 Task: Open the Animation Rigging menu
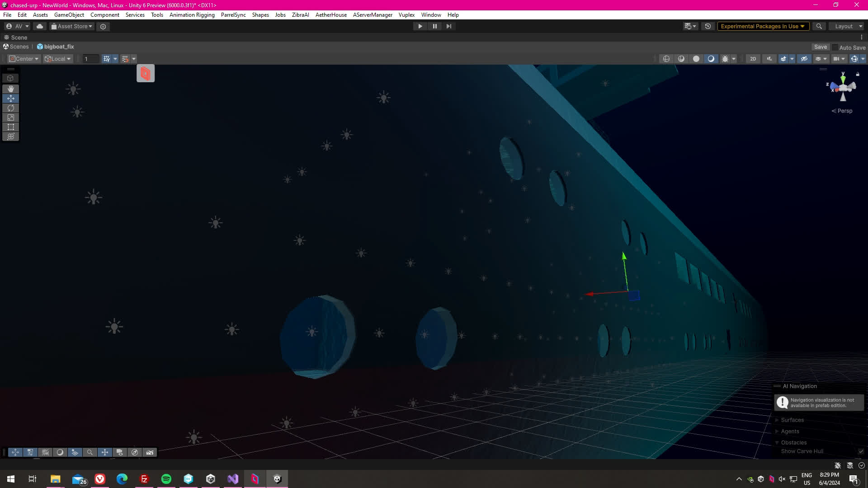click(192, 15)
